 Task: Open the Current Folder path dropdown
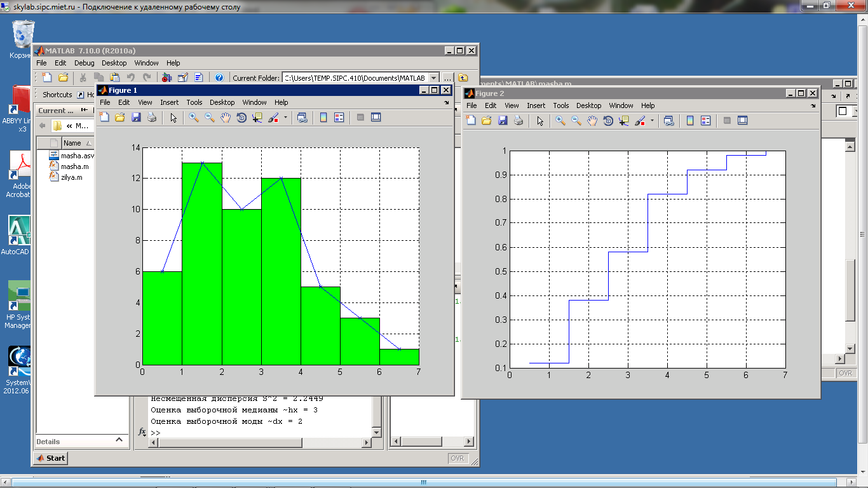click(x=434, y=78)
